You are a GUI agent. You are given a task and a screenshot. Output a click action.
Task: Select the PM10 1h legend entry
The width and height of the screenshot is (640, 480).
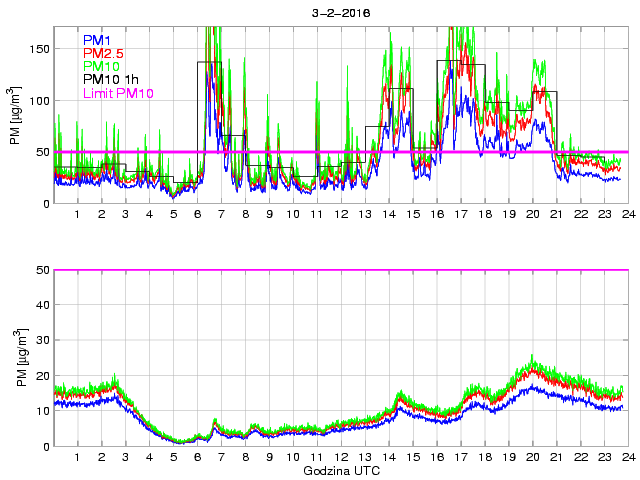[x=109, y=79]
